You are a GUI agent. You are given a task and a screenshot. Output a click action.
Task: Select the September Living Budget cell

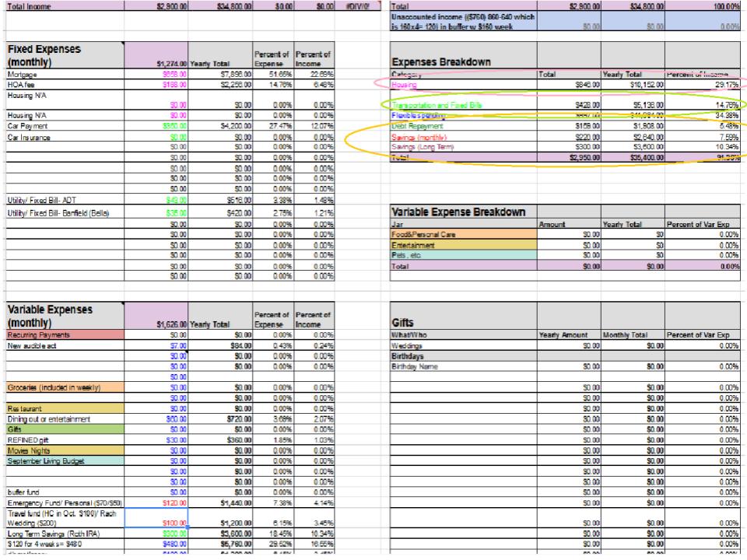click(x=65, y=461)
